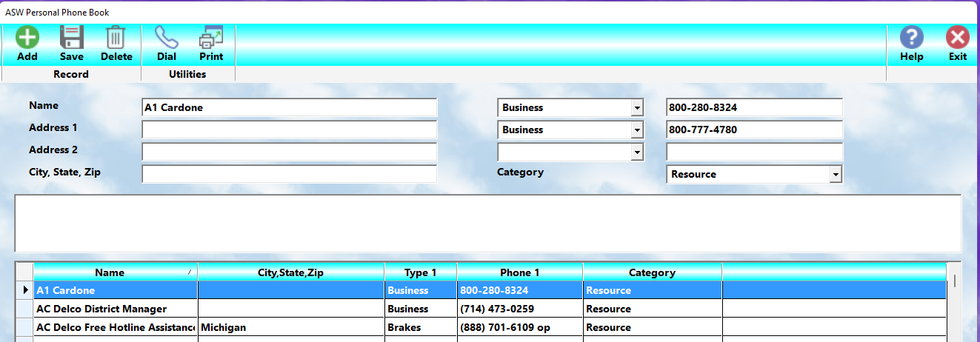Save the current record
The image size is (980, 342).
pos(72,44)
